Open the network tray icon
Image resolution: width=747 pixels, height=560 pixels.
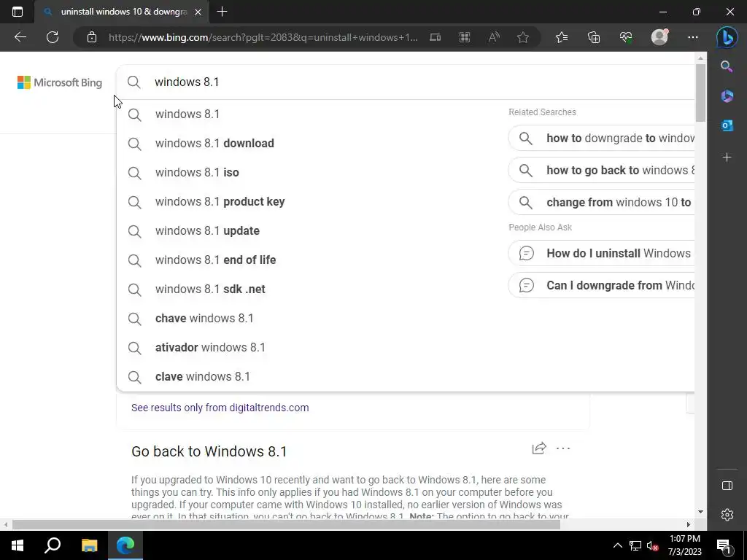coord(635,545)
